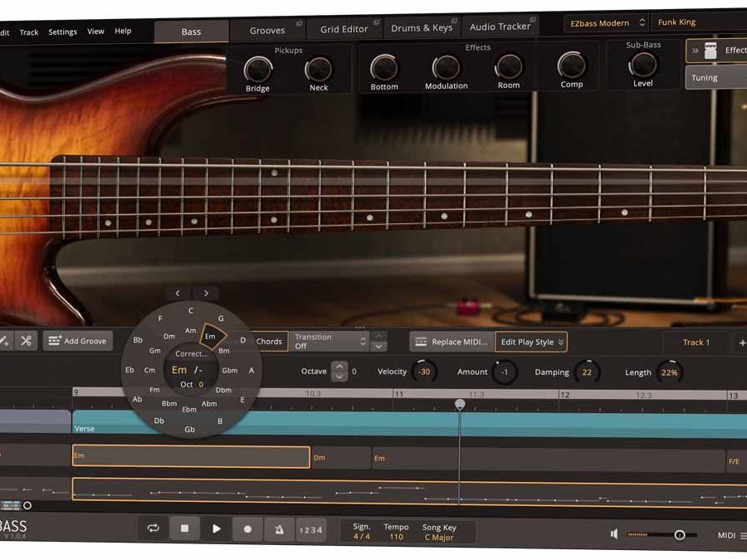
Task: Select C on the chord wheel
Action: coord(191,310)
